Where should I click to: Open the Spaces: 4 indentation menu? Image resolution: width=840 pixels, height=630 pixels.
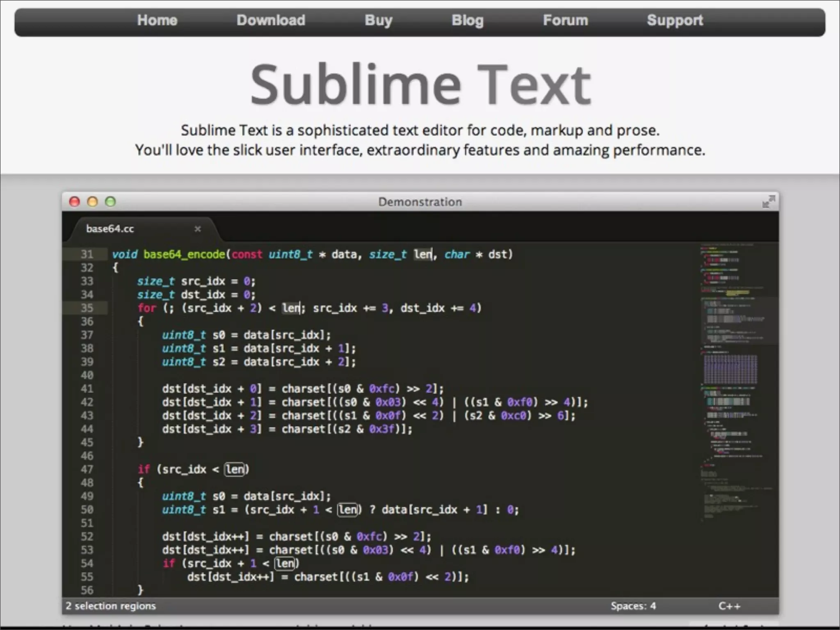tap(633, 606)
